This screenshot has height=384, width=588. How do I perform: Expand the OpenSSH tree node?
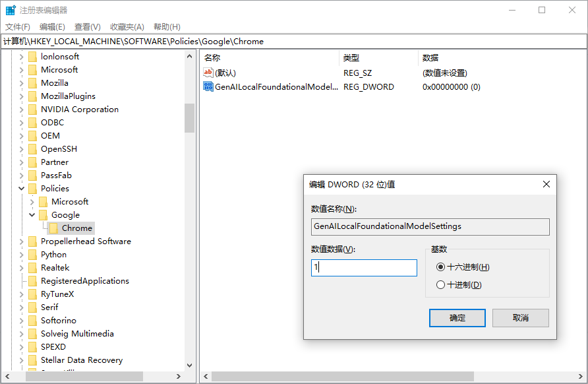click(x=22, y=148)
